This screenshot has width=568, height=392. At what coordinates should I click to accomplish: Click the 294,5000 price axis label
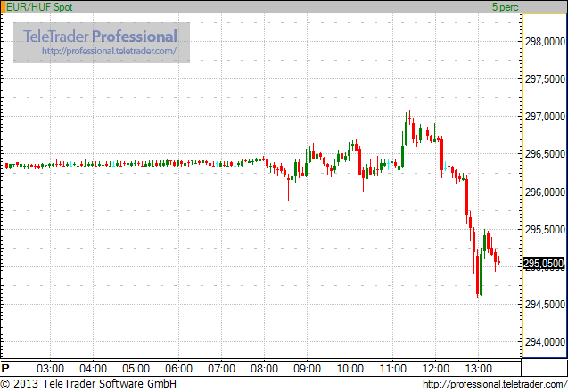tap(545, 305)
